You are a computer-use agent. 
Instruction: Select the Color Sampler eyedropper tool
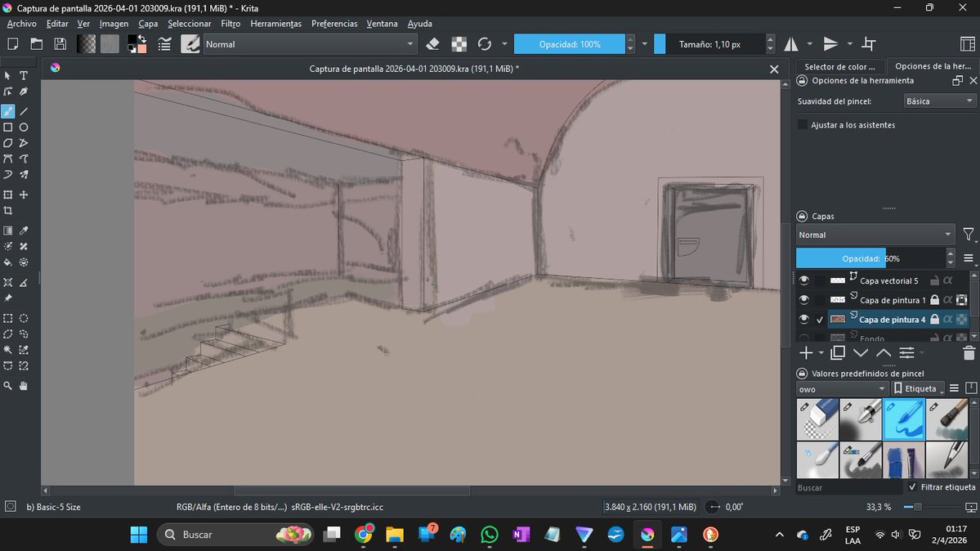pyautogui.click(x=24, y=231)
